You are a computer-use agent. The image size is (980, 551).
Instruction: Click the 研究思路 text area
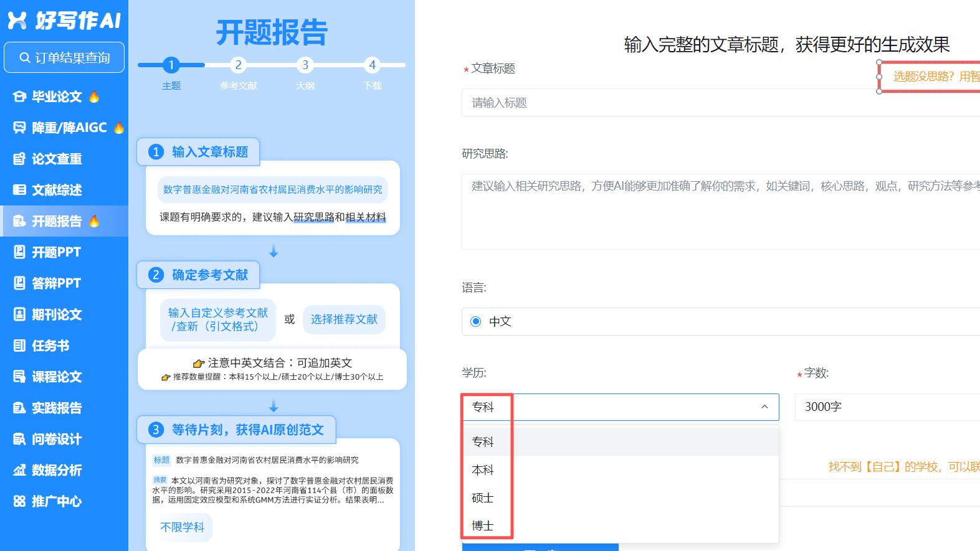click(x=721, y=212)
